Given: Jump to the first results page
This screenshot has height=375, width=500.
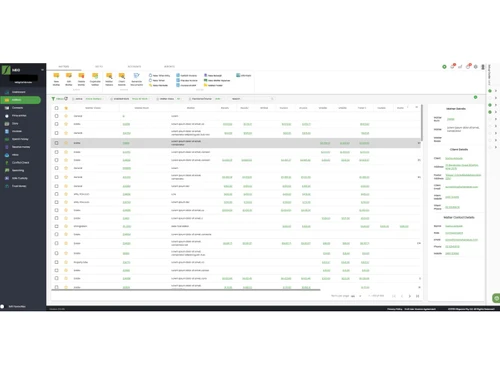Looking at the screenshot, I should (x=394, y=296).
